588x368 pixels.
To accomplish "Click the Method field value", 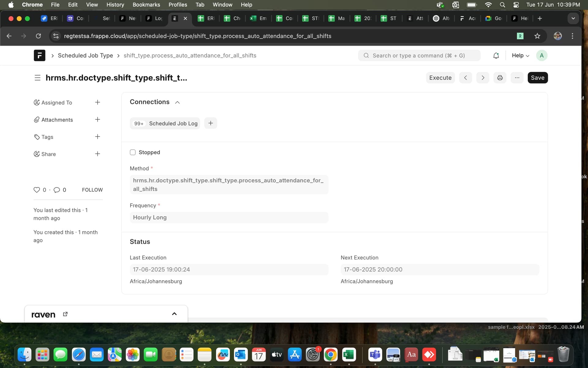I will [229, 185].
